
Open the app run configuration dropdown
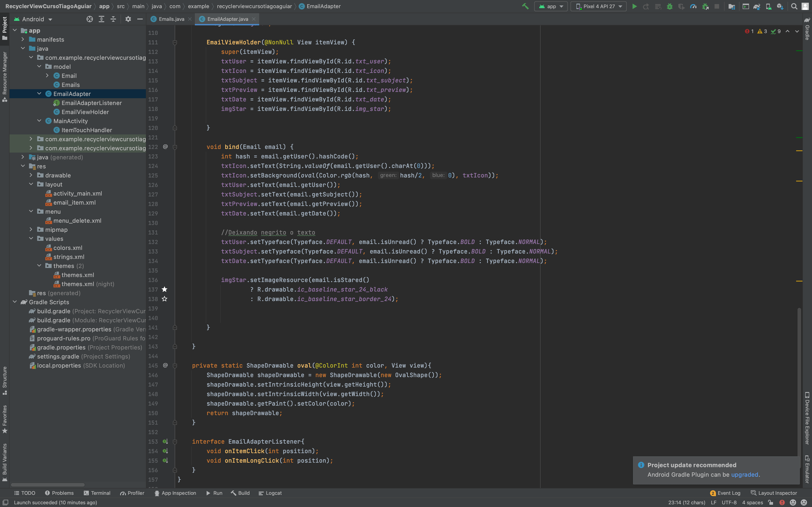(551, 6)
